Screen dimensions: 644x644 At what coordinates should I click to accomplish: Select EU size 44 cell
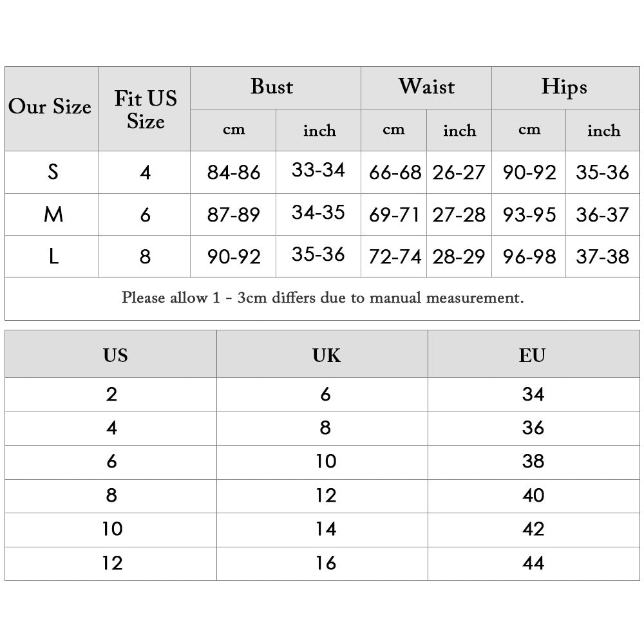[534, 563]
